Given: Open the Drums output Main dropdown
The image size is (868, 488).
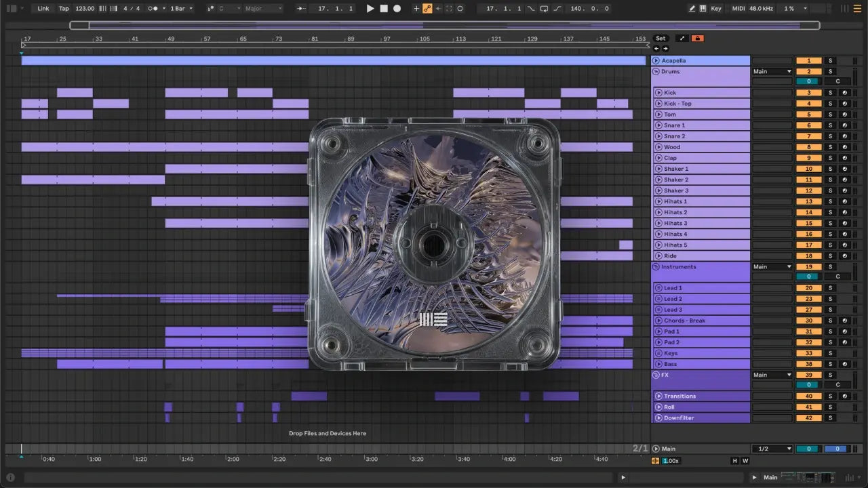Looking at the screenshot, I should click(x=772, y=71).
